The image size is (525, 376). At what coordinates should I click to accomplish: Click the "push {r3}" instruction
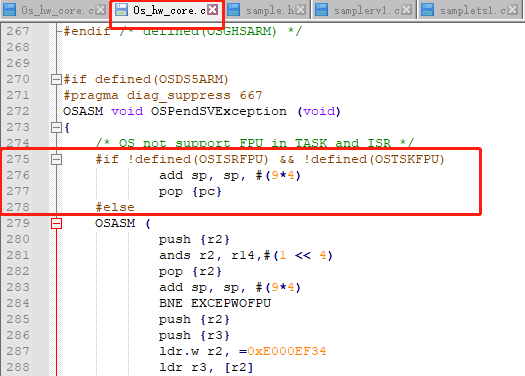pos(194,335)
